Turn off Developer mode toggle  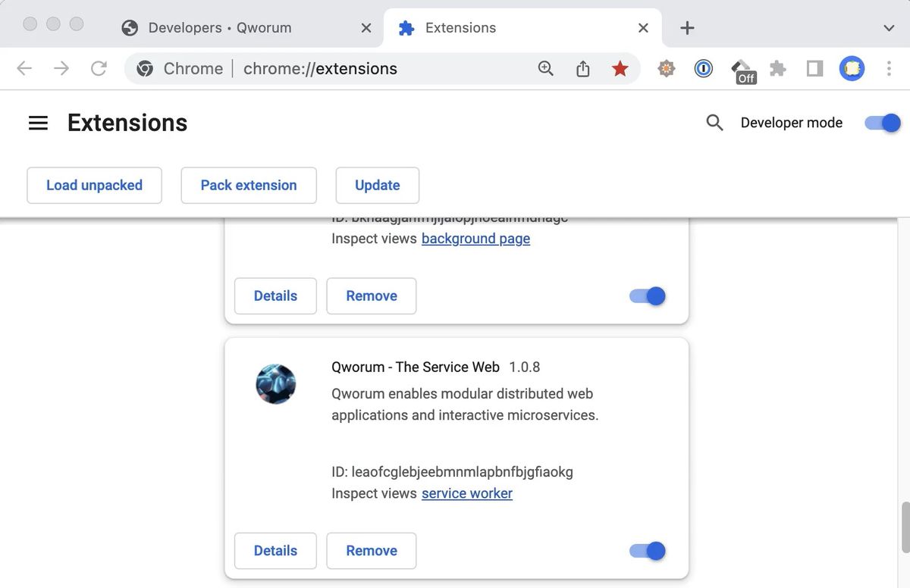point(883,123)
